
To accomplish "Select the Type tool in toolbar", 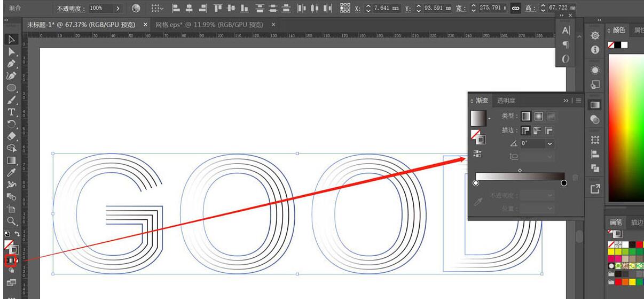I will pos(11,112).
